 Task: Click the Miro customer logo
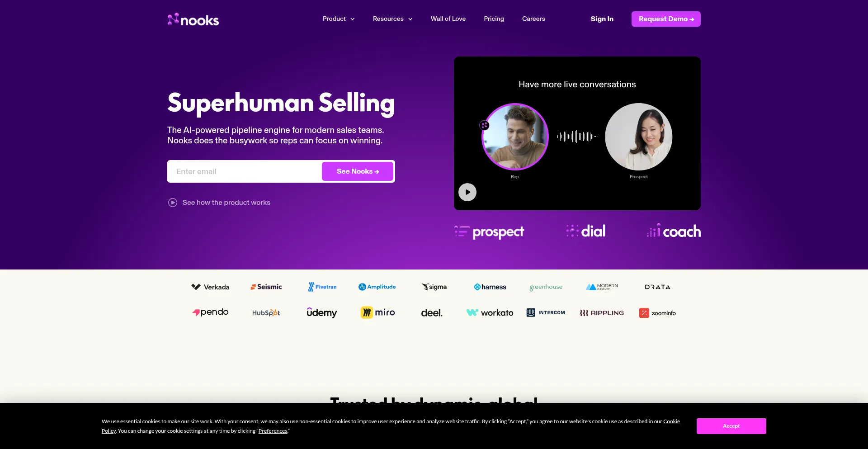point(378,312)
